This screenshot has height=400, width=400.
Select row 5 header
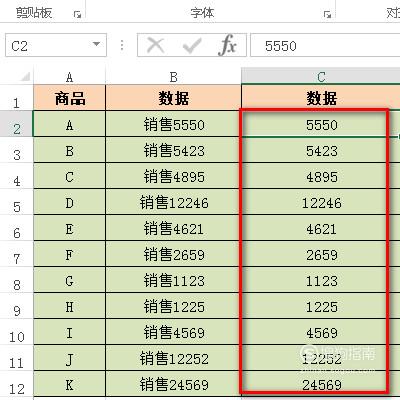click(x=16, y=202)
